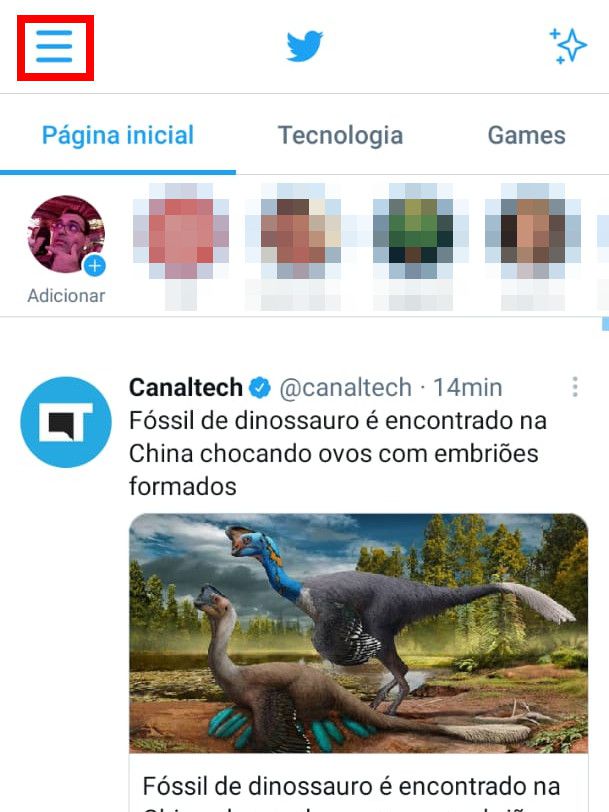Click the tweet text about the dinosaur fossil
Viewport: 609px width, 812px height.
[x=338, y=454]
